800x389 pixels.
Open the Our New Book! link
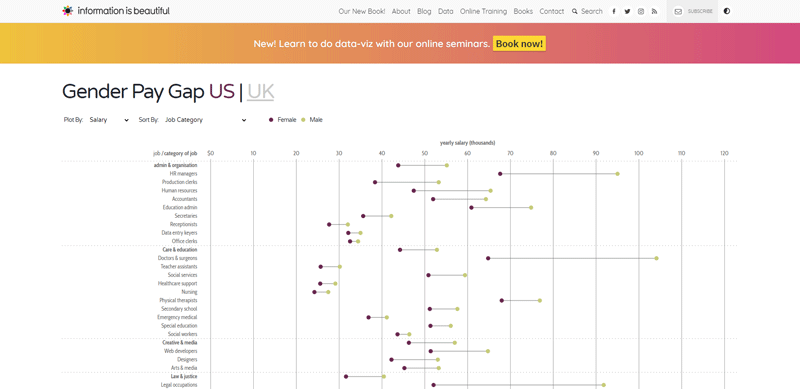tap(362, 11)
